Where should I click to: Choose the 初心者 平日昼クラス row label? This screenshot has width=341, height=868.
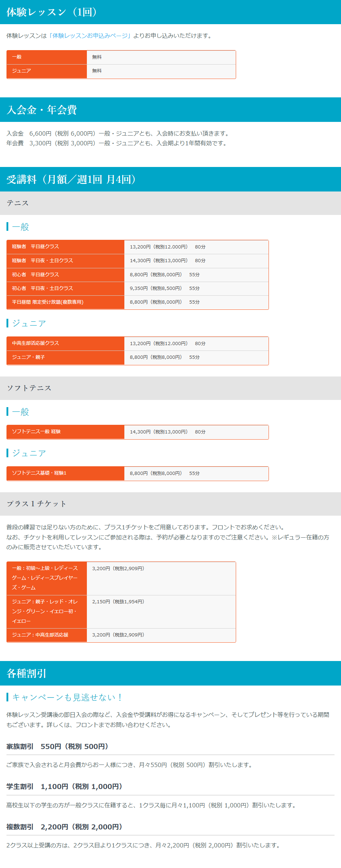point(35,275)
